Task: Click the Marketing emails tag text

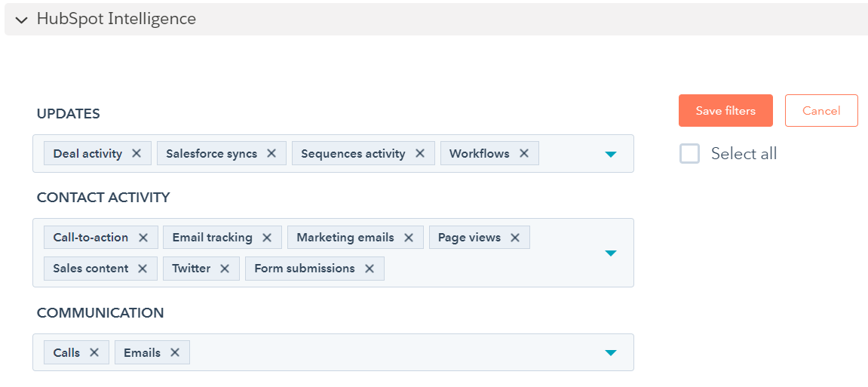Action: [345, 238]
